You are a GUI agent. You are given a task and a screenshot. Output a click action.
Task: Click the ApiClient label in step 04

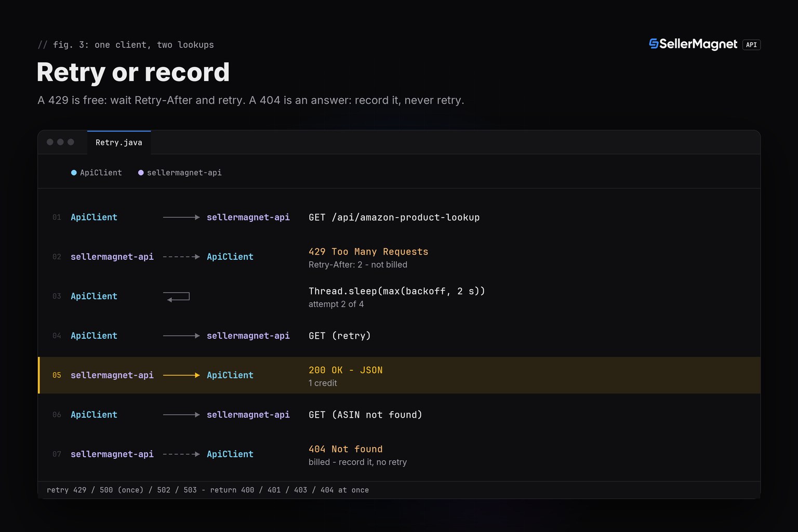(94, 336)
